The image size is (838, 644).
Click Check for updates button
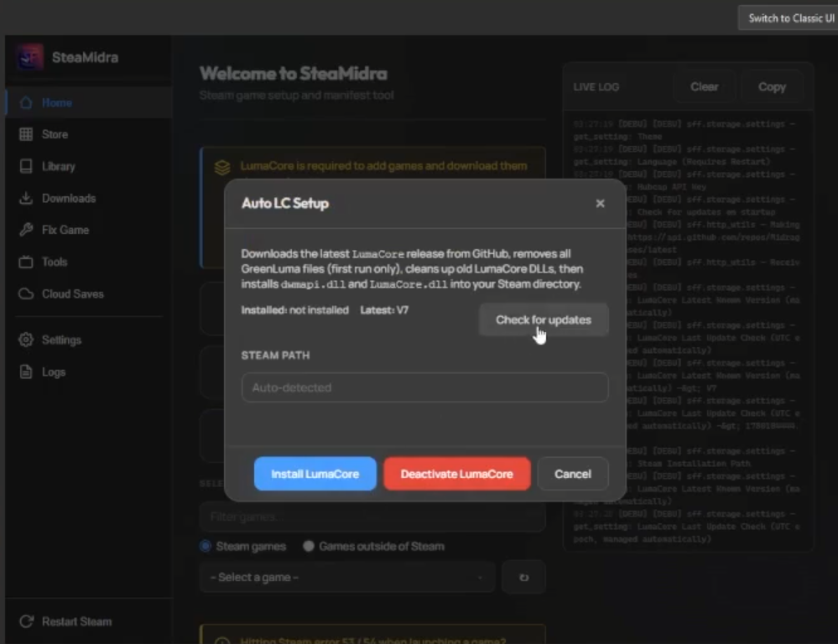pos(544,319)
